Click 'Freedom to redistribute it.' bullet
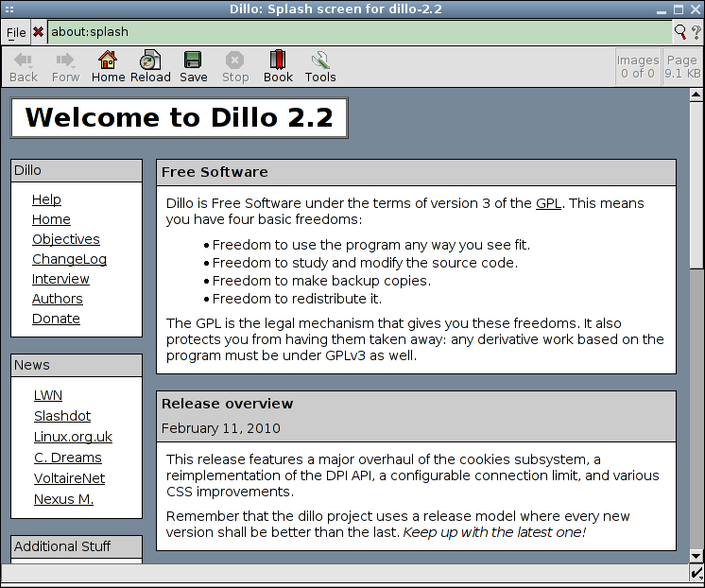Image resolution: width=705 pixels, height=588 pixels. click(297, 299)
